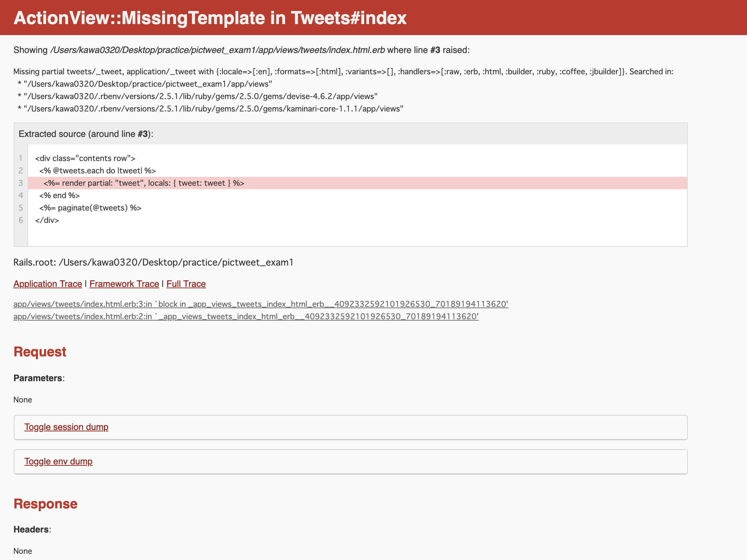
Task: Show the Full Trace
Action: (186, 284)
